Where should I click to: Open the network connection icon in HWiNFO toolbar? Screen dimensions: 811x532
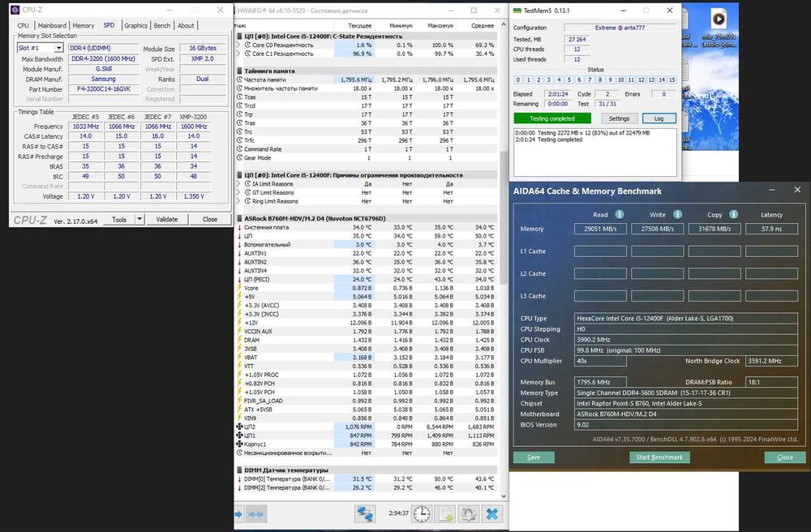(365, 514)
